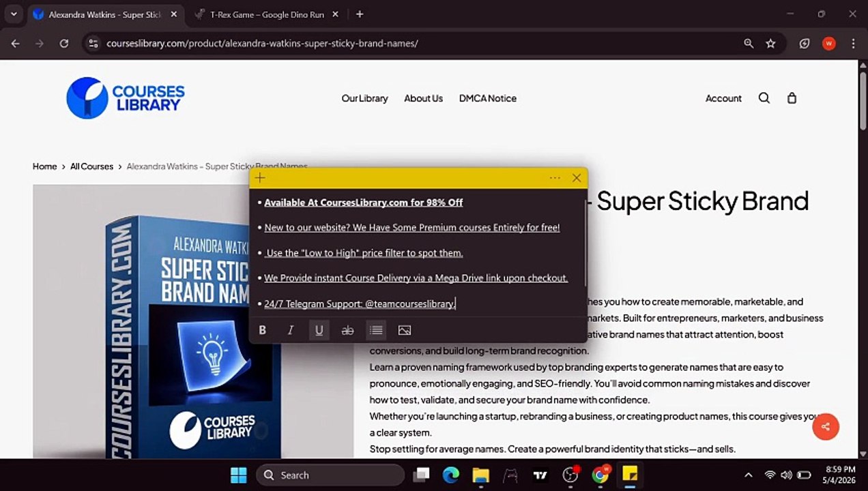This screenshot has height=491, width=868.
Task: Open Chrome profile avatar
Action: pos(829,43)
